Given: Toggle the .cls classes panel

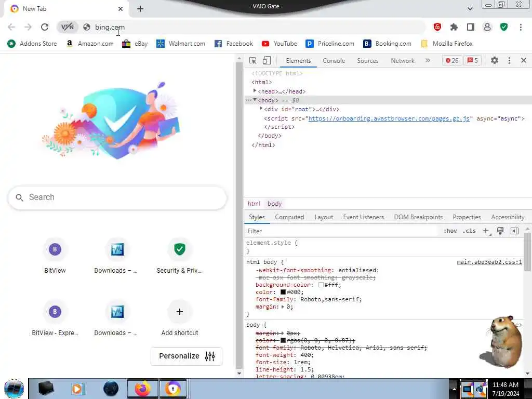Looking at the screenshot, I should click(x=470, y=231).
